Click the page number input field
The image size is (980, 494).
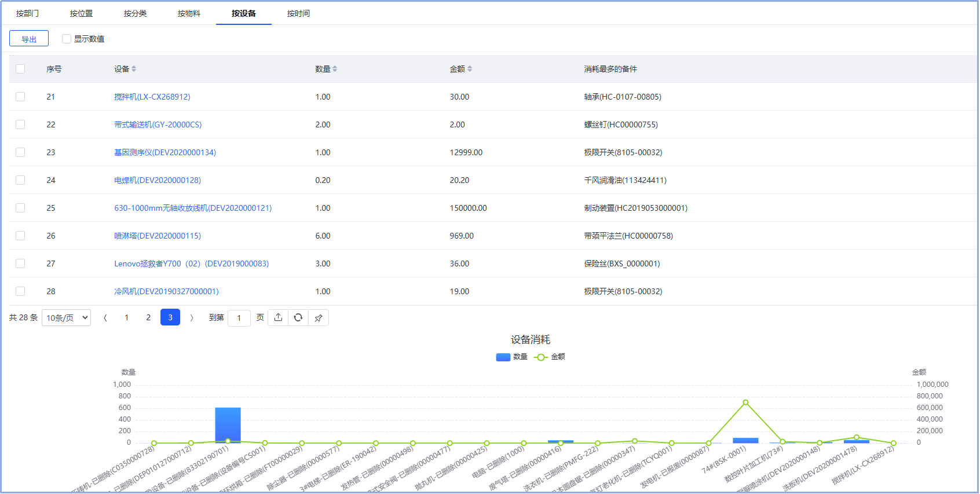point(239,317)
